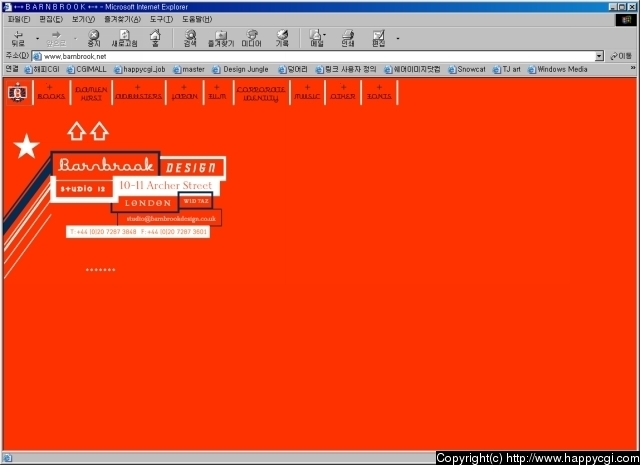Open the Media toolbar icon

[x=251, y=38]
